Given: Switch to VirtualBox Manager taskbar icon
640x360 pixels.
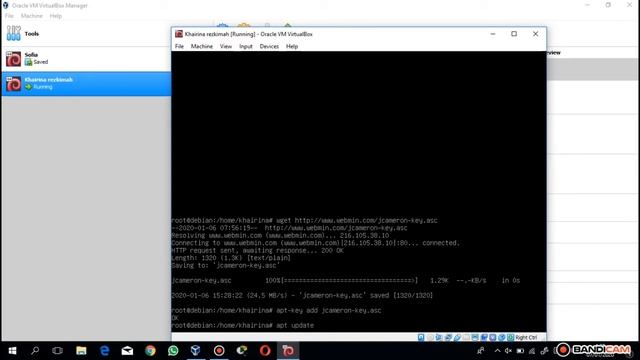Looking at the screenshot, I should (x=196, y=351).
